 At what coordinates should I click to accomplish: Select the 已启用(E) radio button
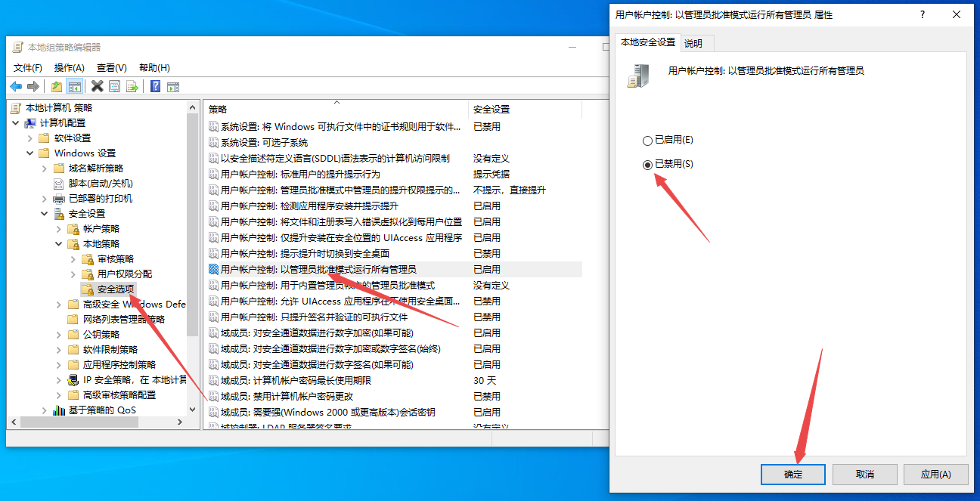tap(648, 140)
